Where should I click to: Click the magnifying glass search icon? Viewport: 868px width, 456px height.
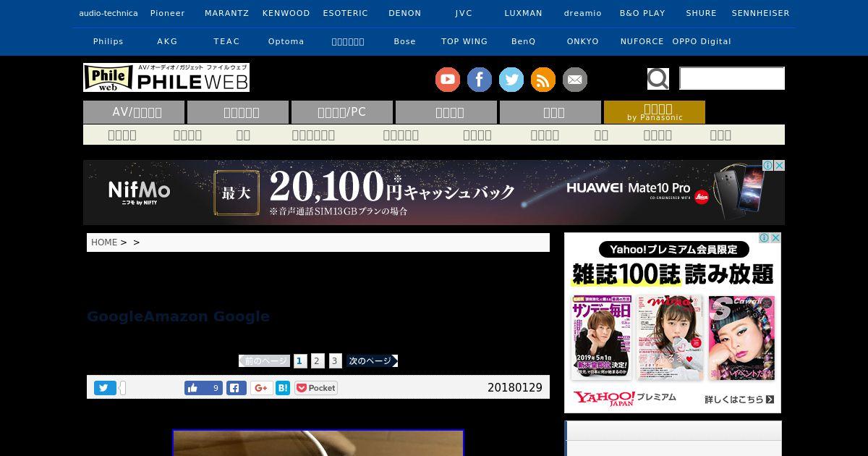(658, 78)
